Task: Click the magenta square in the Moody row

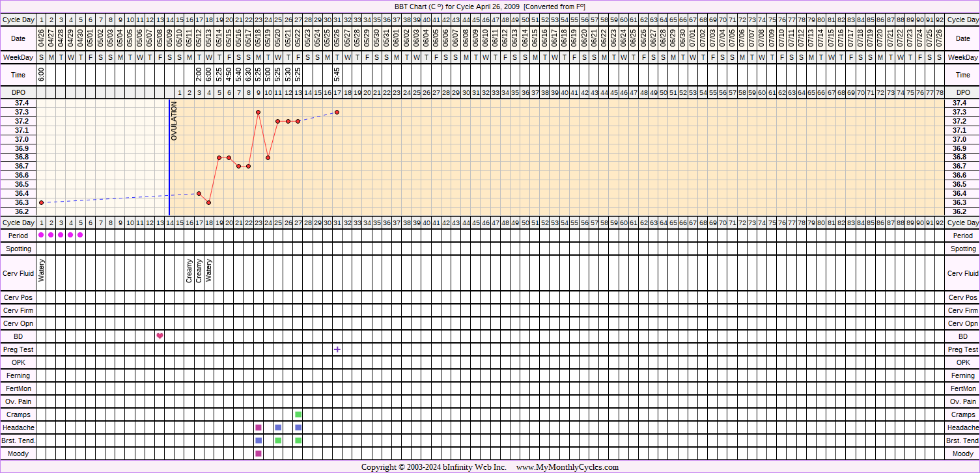Action: tap(259, 453)
